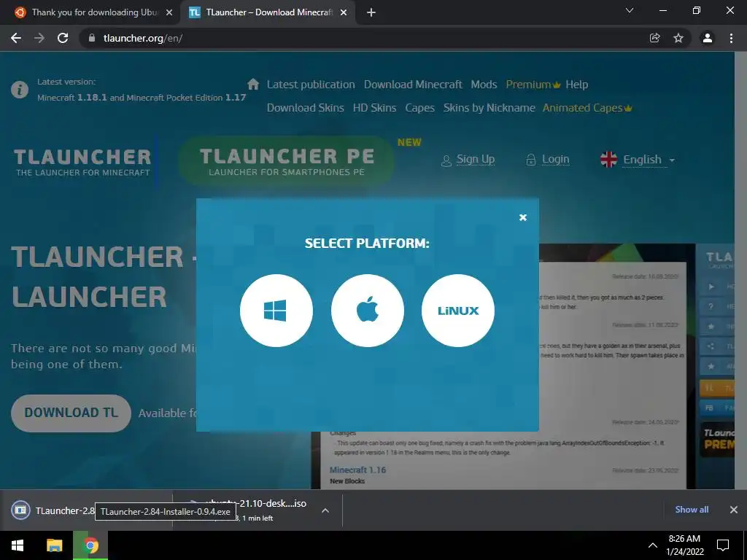This screenshot has height=560, width=747.
Task: Open the taskbar clock and date
Action: click(x=684, y=545)
